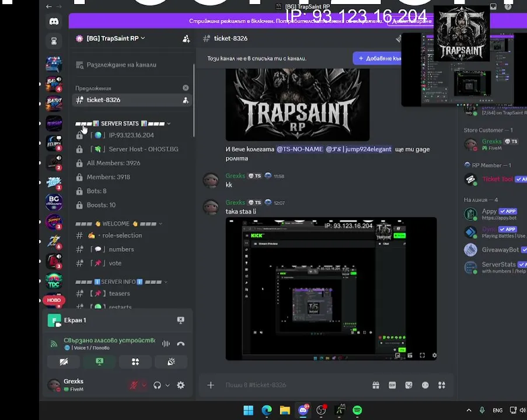The width and height of the screenshot is (527, 420).
Task: Unmute the microphone in user panel
Action: 134,385
